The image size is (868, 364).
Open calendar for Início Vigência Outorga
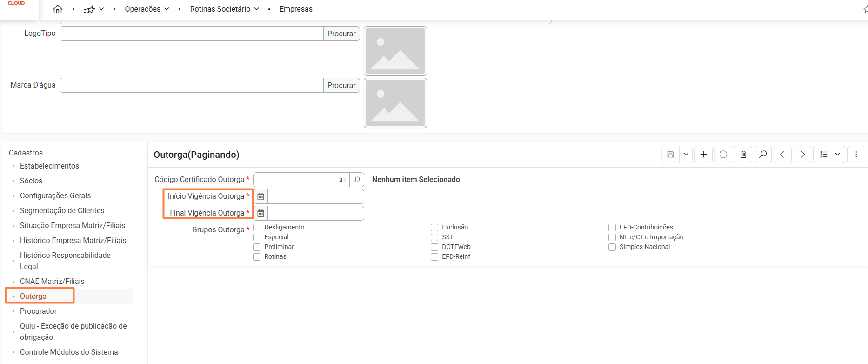coord(261,196)
